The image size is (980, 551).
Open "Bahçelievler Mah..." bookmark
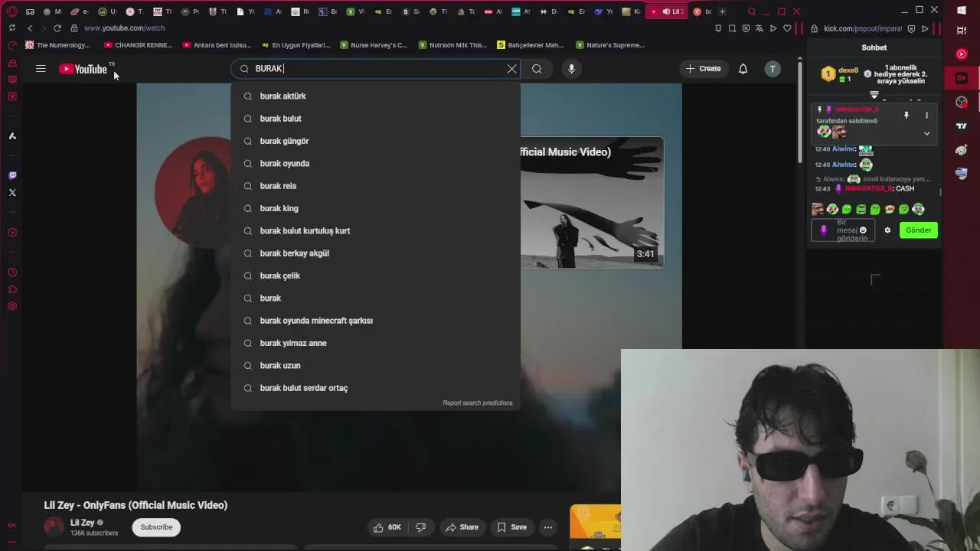[530, 45]
